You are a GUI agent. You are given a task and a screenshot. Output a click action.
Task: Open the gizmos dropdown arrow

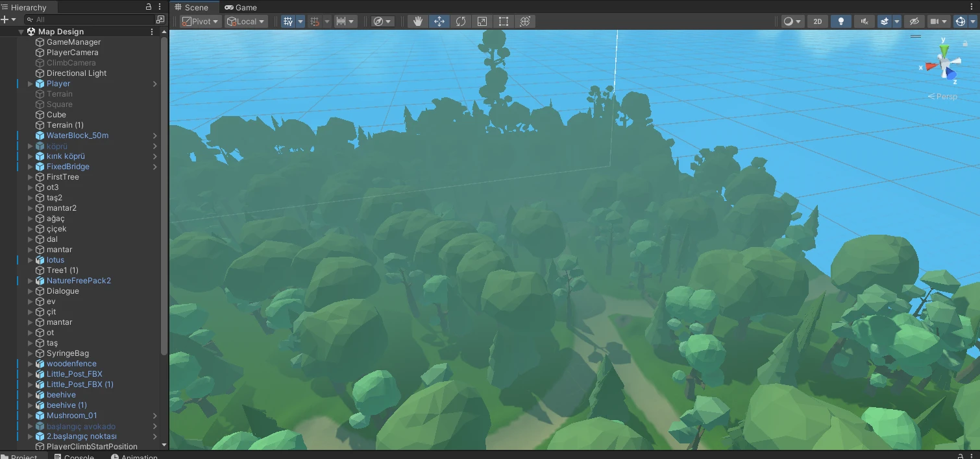click(x=972, y=21)
